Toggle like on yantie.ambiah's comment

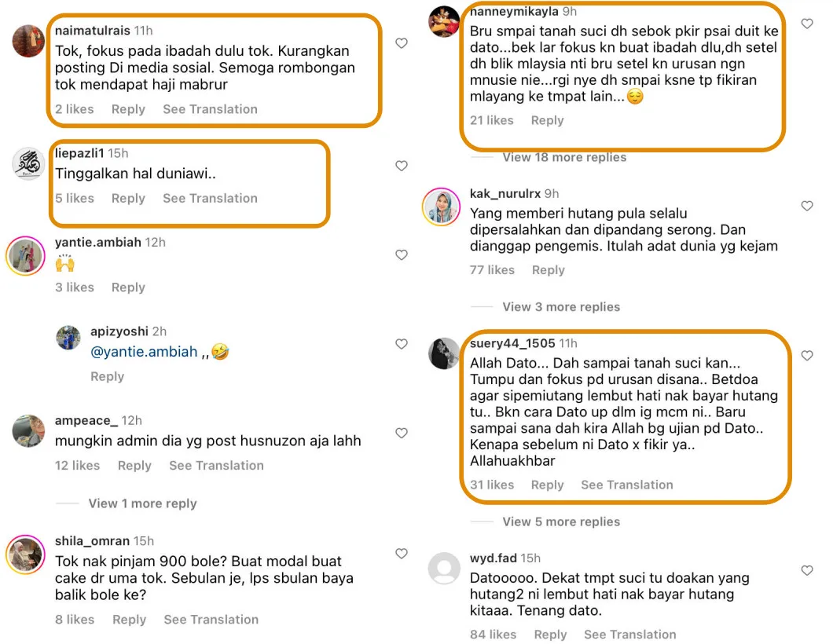click(x=402, y=255)
